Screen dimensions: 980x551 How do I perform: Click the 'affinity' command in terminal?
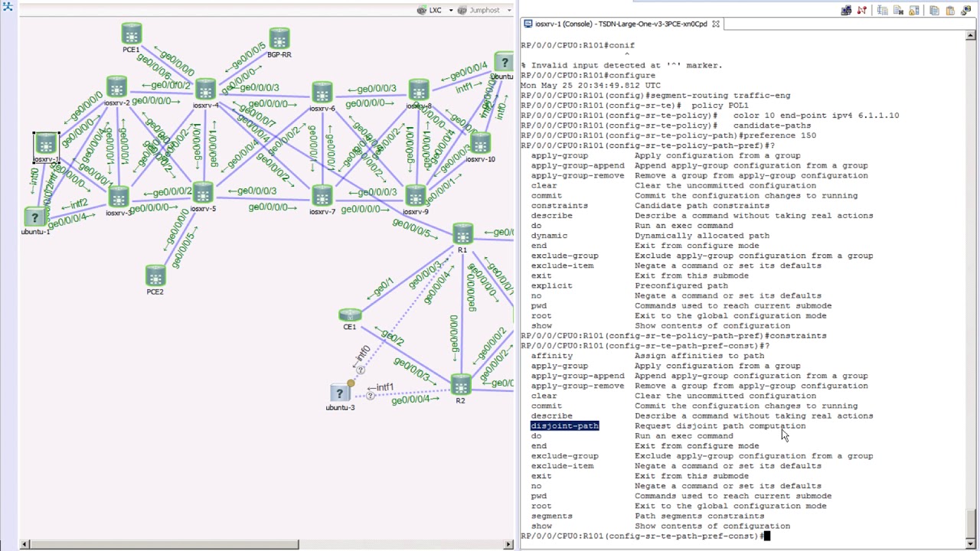pyautogui.click(x=552, y=356)
